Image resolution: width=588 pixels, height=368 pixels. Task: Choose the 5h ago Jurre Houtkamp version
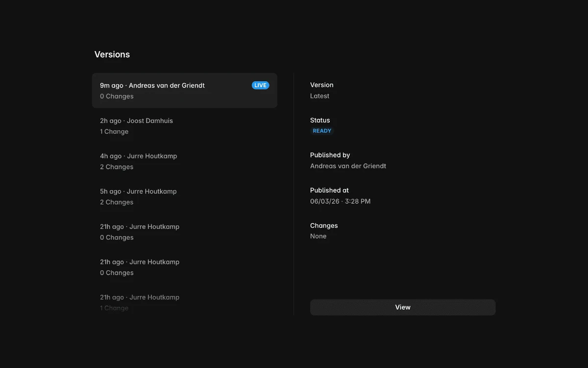coord(185,197)
